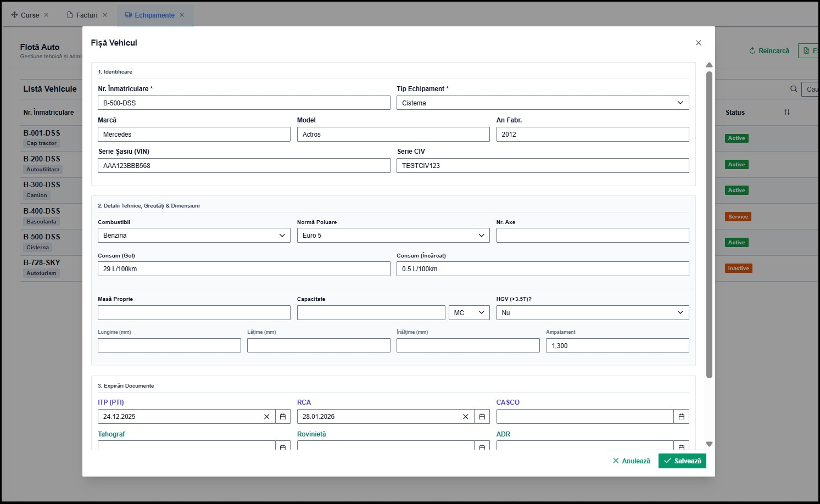Screen dimensions: 820x504
Task: Click the Nr. Axe input field
Action: click(592, 236)
